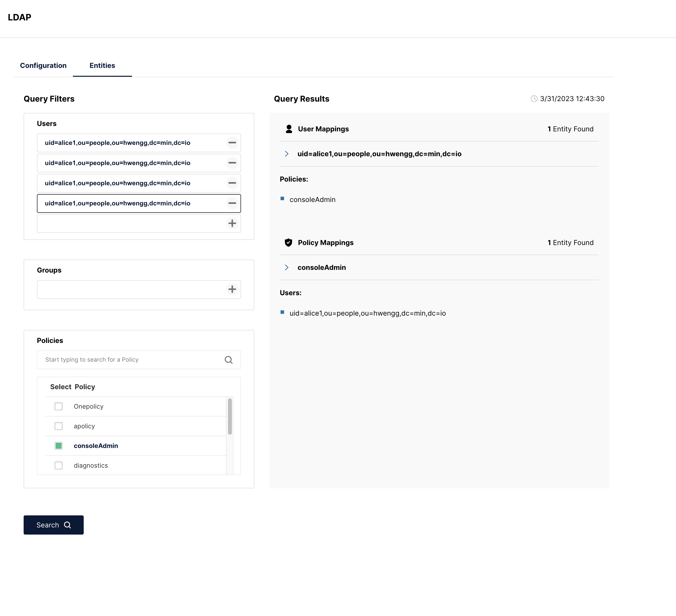Click the Policy Mappings heading text
Image resolution: width=676 pixels, height=616 pixels.
coord(326,243)
